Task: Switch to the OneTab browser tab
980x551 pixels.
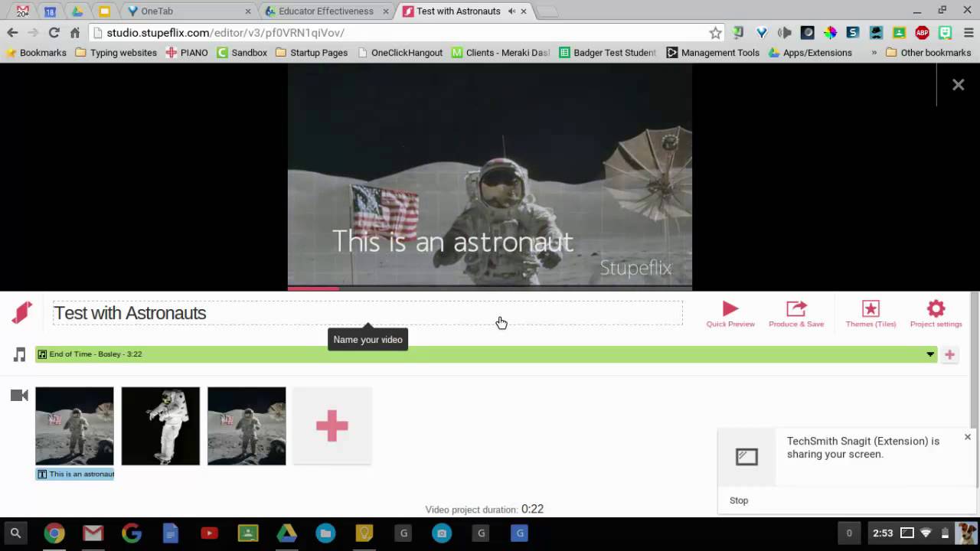Action: point(188,11)
